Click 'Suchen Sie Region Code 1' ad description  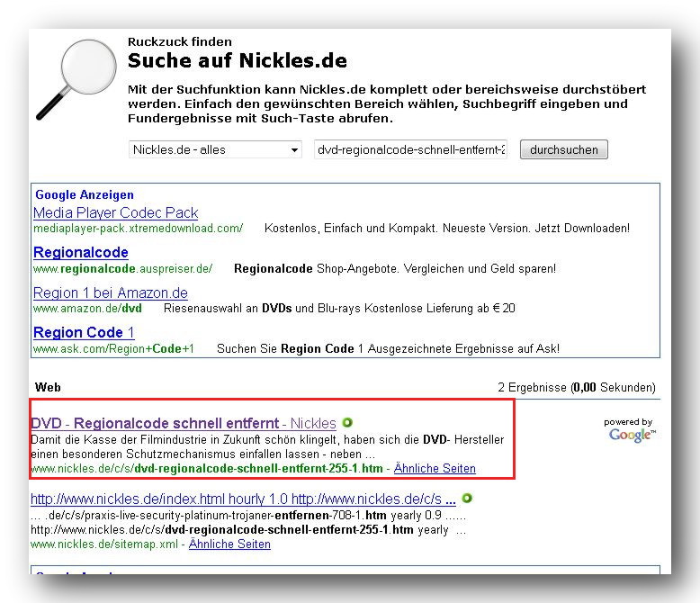pyautogui.click(x=388, y=348)
